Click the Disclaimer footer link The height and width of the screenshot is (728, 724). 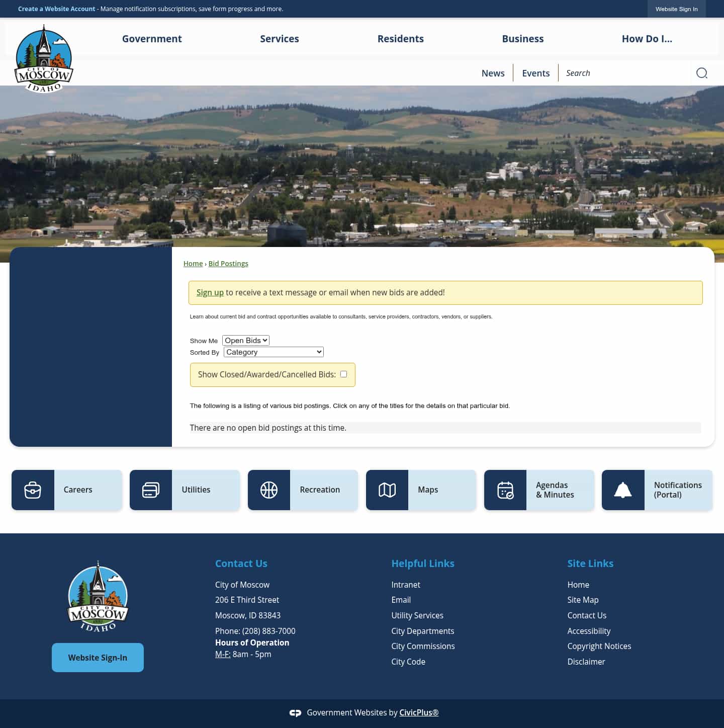pos(586,662)
